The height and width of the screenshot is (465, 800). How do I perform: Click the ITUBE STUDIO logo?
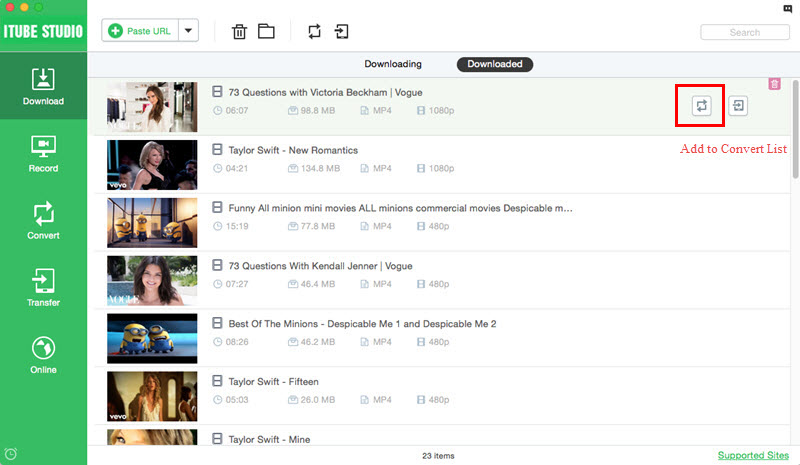[43, 32]
